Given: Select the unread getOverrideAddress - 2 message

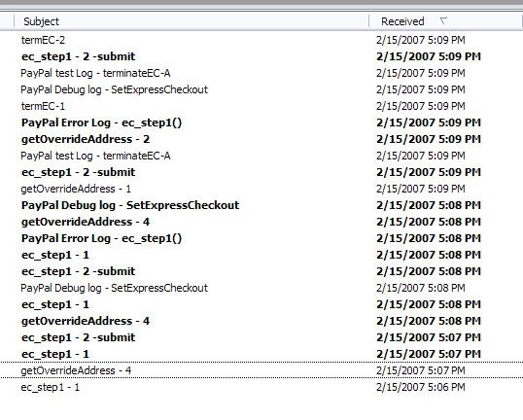Looking at the screenshot, I should 261,139.
